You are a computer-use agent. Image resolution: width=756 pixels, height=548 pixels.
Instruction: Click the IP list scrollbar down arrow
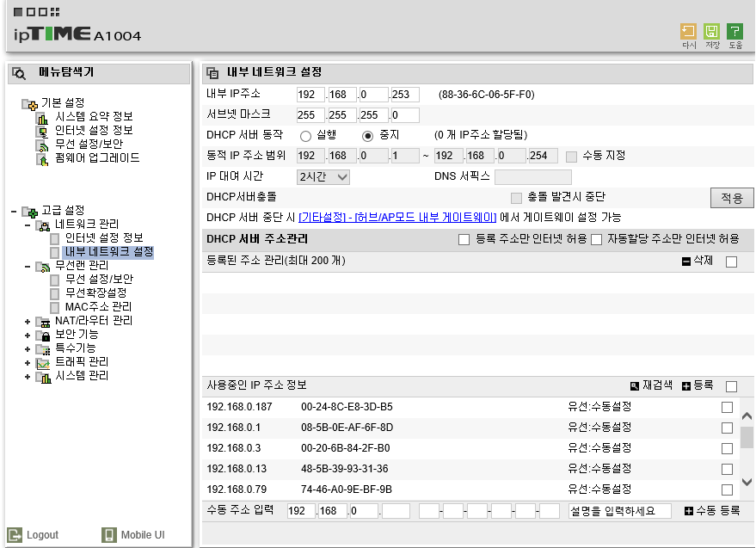point(747,482)
